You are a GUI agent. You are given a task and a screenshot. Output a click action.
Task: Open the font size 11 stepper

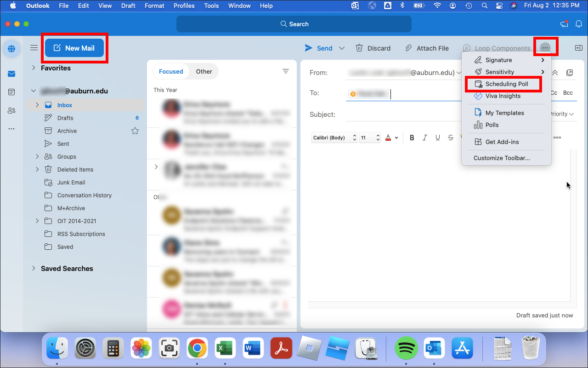(x=370, y=138)
